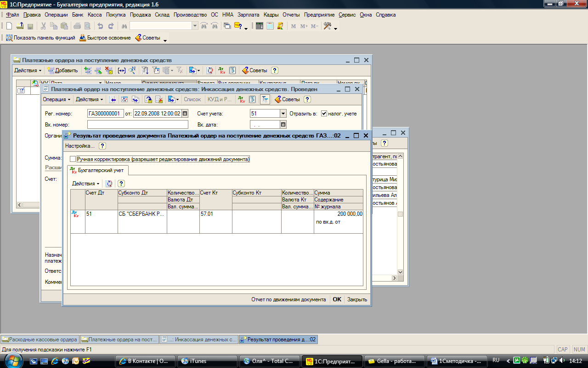Click Советы icon in payment orders list toolbar

point(254,70)
